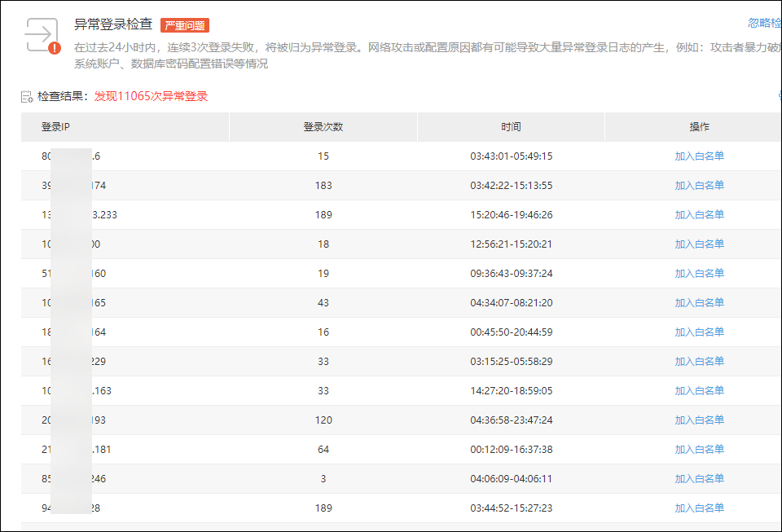Whitelist the IP with 18 login attempts
The width and height of the screenshot is (782, 532).
click(699, 244)
